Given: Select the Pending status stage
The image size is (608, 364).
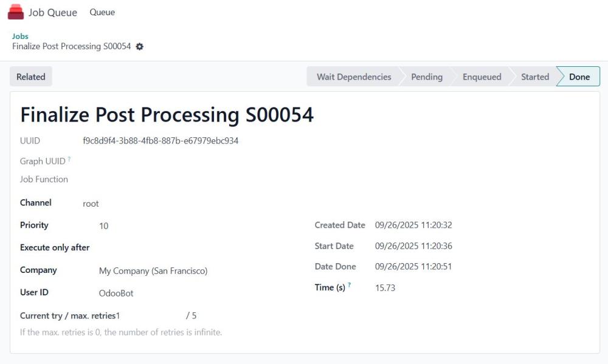Looking at the screenshot, I should click(426, 77).
